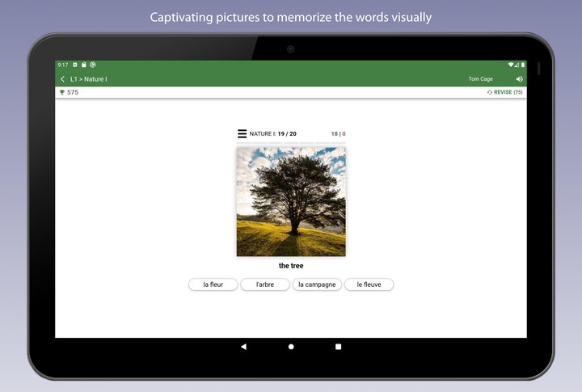
Task: Click the progress bar under Nature I
Action: point(291,143)
